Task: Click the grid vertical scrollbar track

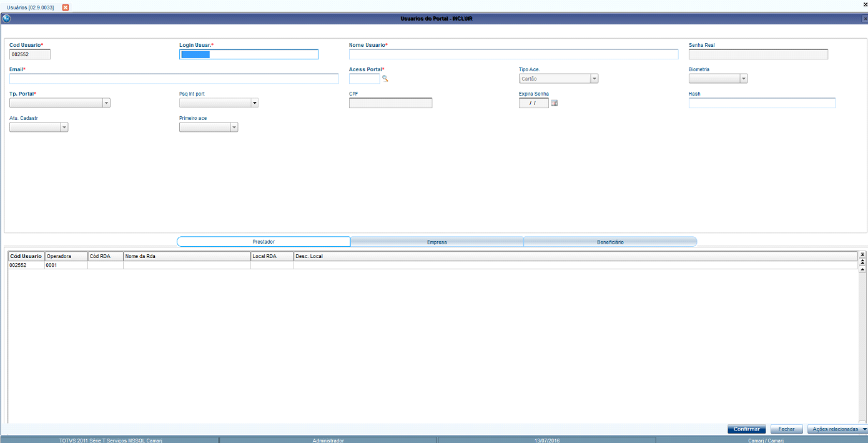Action: point(862,347)
